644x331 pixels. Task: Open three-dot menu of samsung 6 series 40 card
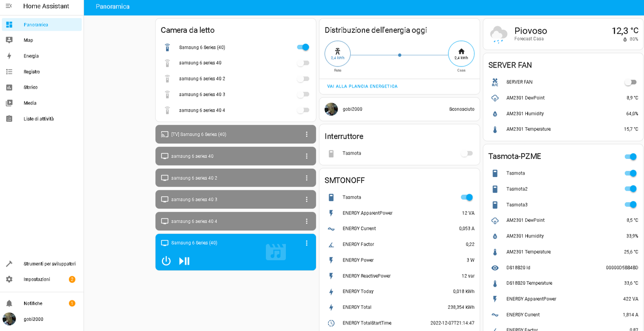(x=306, y=156)
